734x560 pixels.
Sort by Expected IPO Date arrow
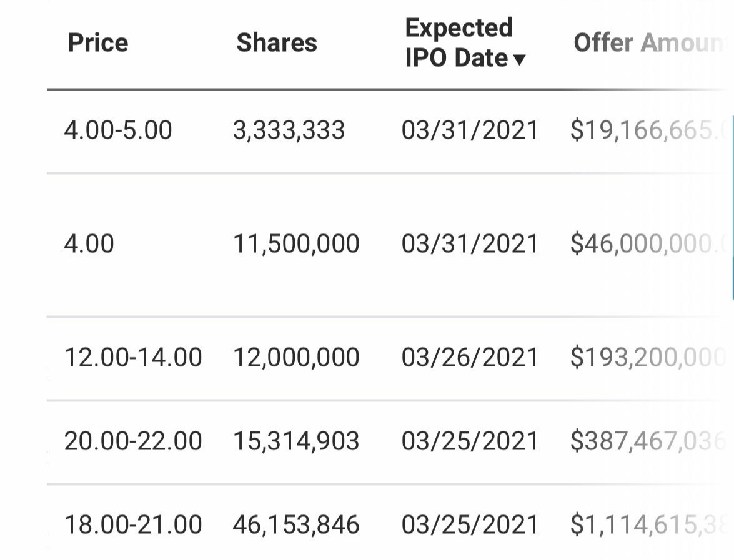pyautogui.click(x=520, y=59)
